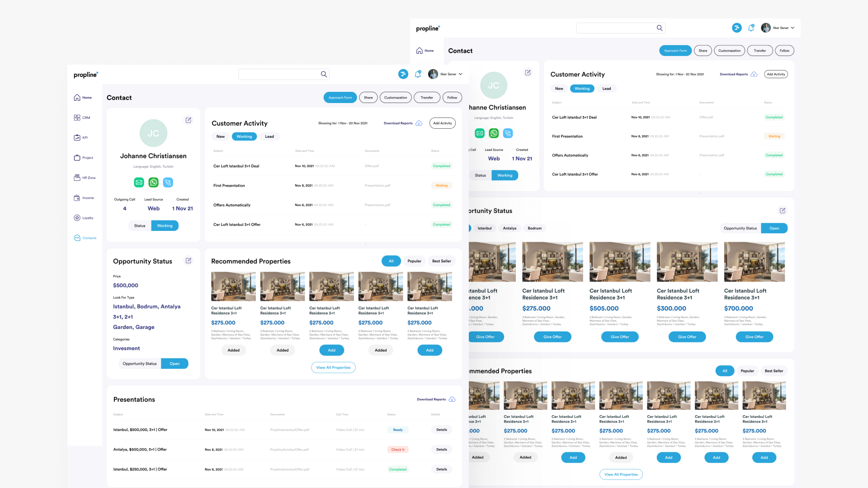Click cloud download icon in Presentations panel
Screen dimensions: 868x488
click(452, 399)
